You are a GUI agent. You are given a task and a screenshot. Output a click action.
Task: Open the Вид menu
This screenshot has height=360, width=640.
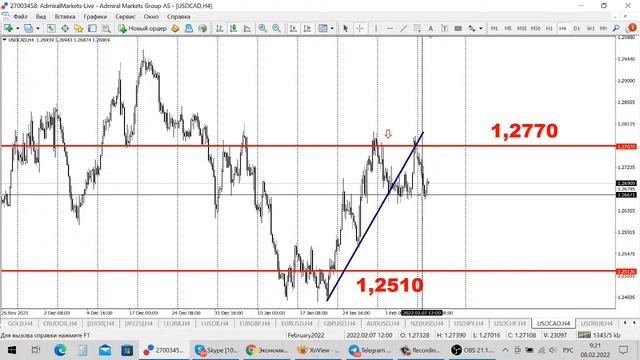click(41, 17)
